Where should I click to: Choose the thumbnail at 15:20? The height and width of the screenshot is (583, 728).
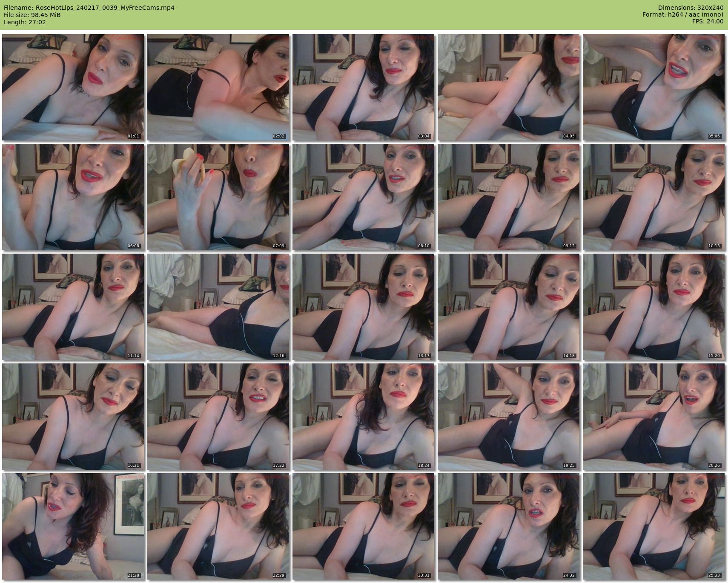pyautogui.click(x=654, y=307)
